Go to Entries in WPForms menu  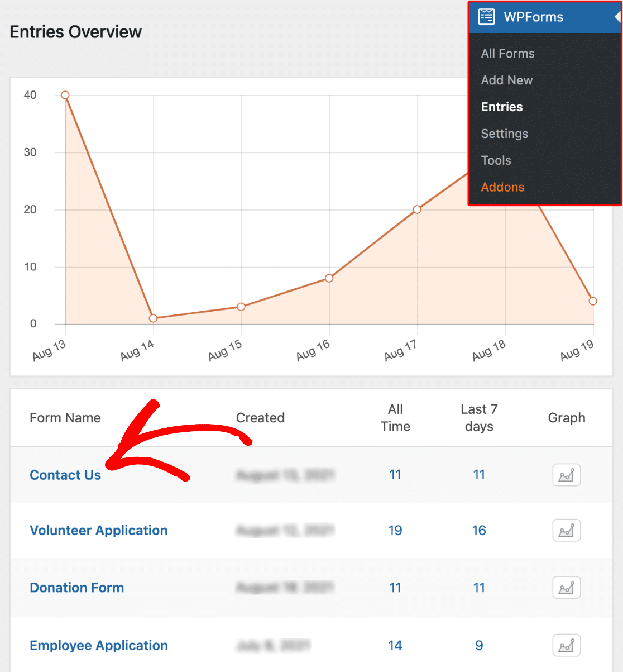pos(502,107)
